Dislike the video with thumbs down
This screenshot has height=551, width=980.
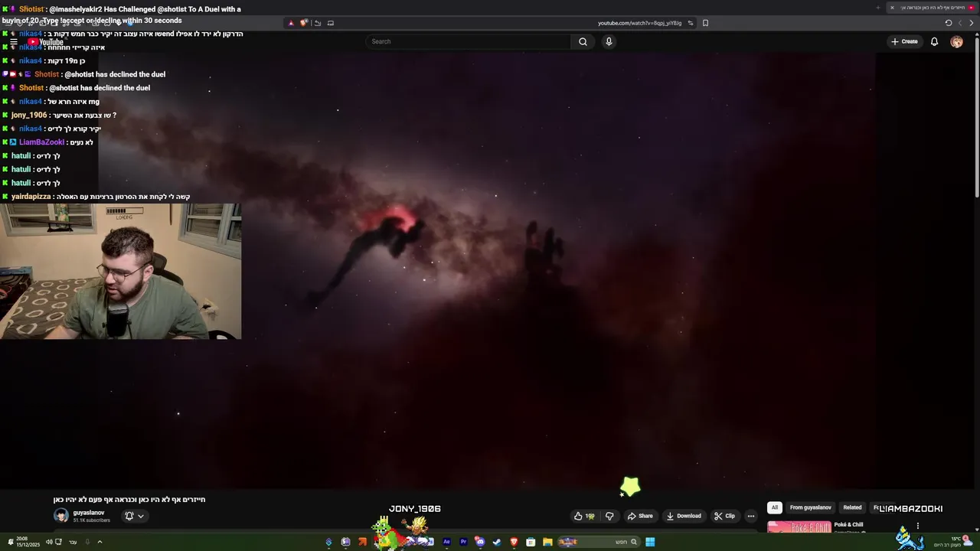click(x=609, y=516)
